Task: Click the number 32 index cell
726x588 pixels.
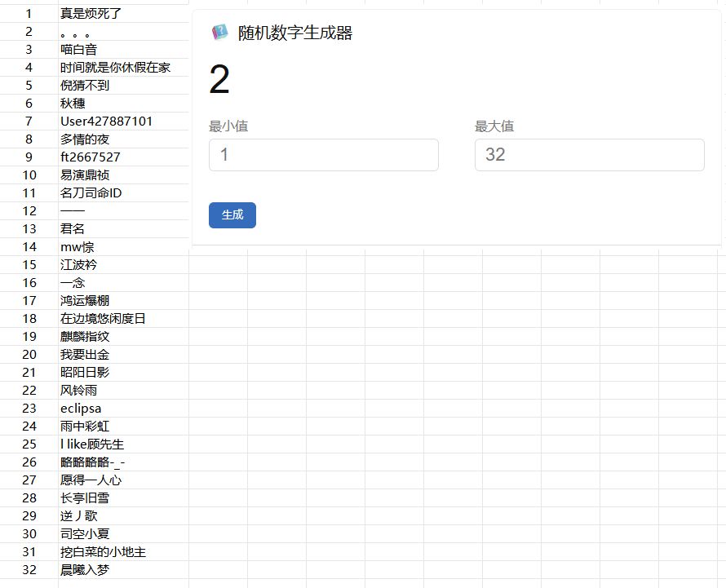Action: pos(29,570)
